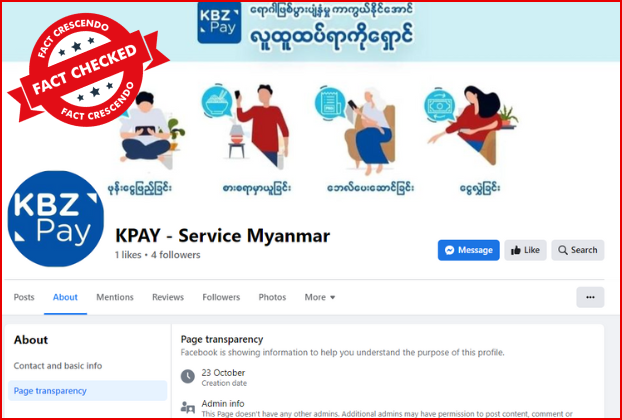Click the Admin info people icon
The height and width of the screenshot is (420, 622).
tap(188, 407)
